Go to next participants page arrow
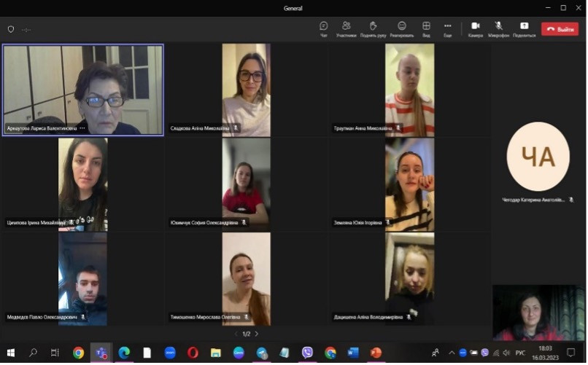588x365 pixels. [257, 334]
